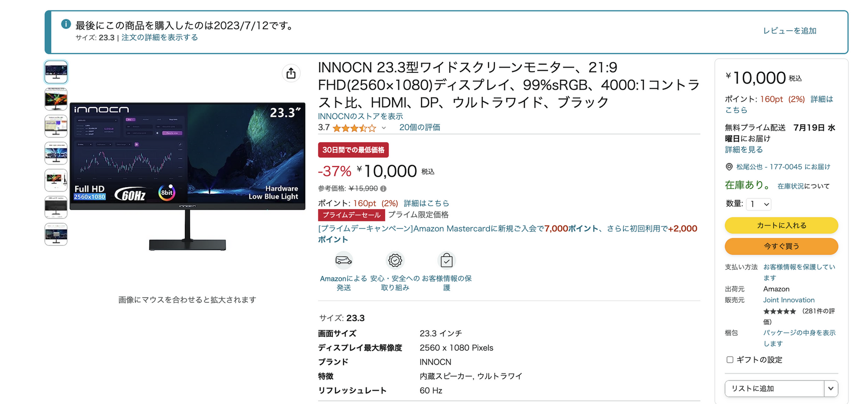
Task: Click 今すぐ買う button
Action: pyautogui.click(x=781, y=246)
